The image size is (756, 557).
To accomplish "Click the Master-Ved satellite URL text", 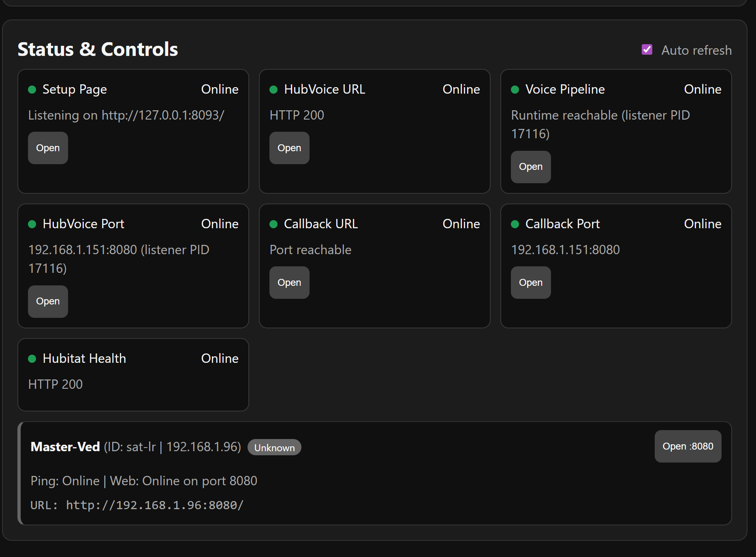I will (154, 505).
